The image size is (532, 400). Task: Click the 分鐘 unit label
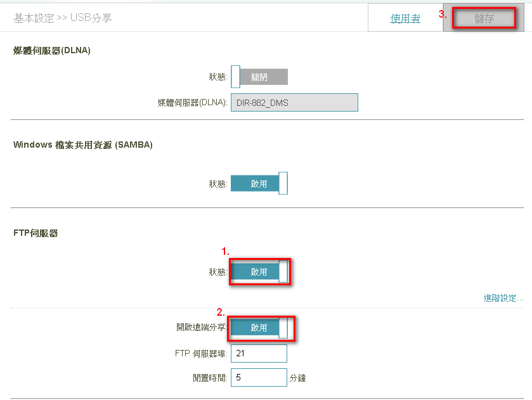pyautogui.click(x=298, y=378)
